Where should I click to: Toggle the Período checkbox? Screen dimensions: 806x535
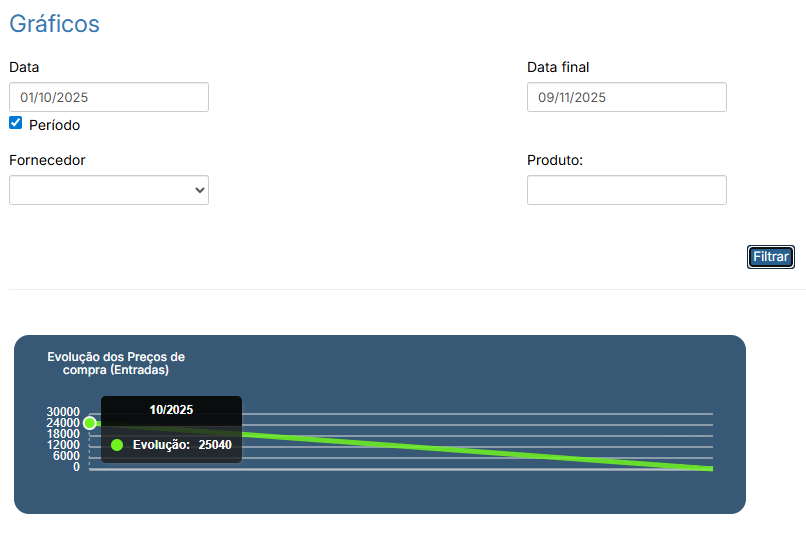16,123
